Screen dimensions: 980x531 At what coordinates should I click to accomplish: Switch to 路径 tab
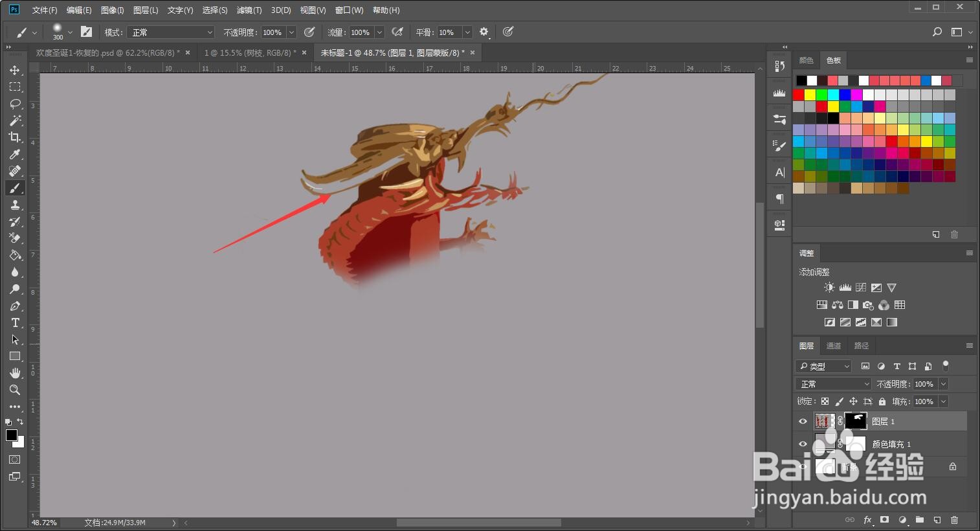pyautogui.click(x=862, y=346)
